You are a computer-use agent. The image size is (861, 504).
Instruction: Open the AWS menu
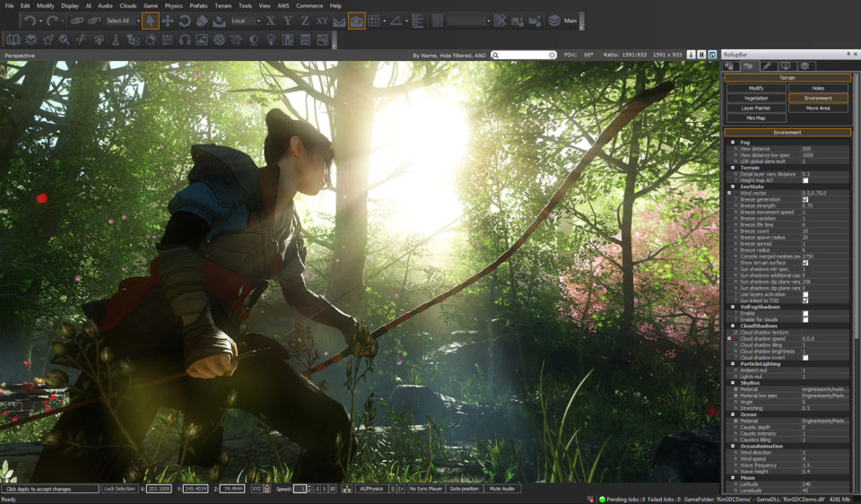283,5
